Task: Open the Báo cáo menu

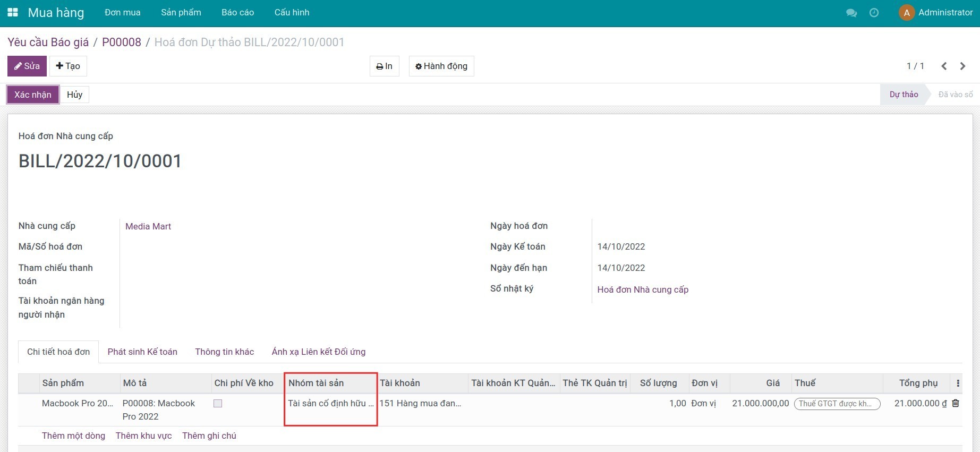Action: 237,12
